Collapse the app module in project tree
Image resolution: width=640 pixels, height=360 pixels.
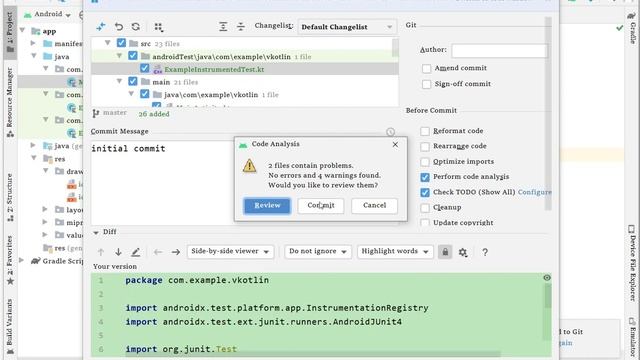tap(22, 31)
